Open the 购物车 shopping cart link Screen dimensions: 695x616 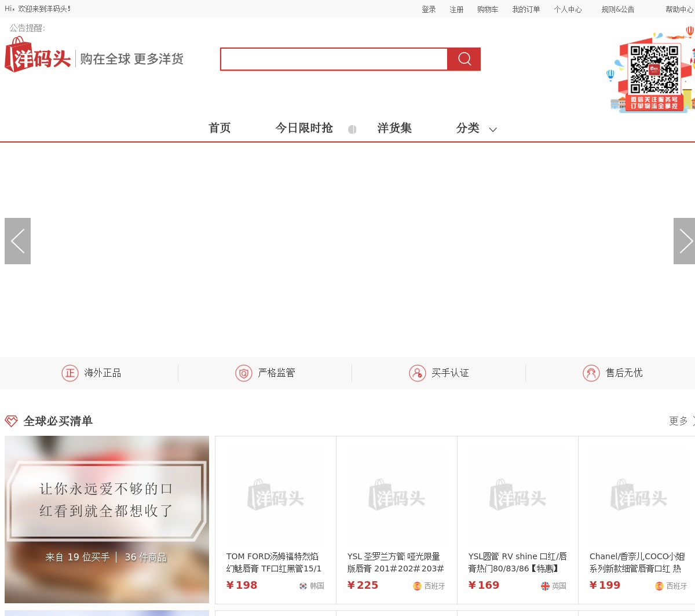[x=488, y=9]
